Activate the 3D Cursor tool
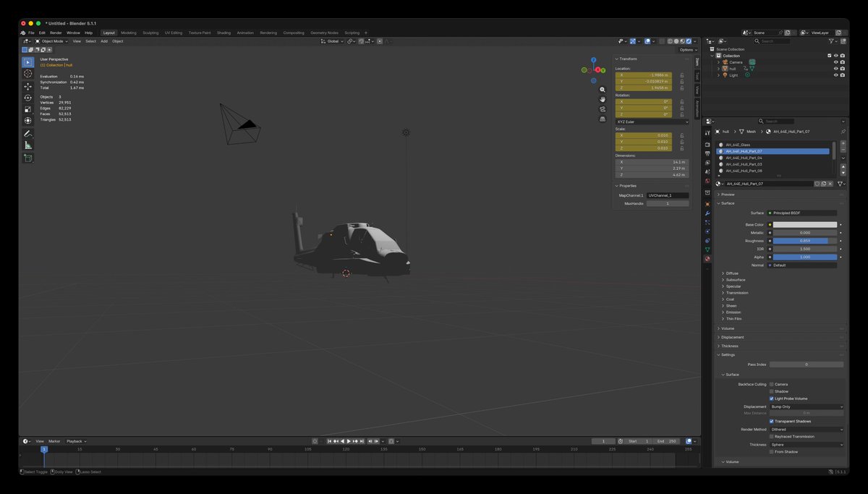The width and height of the screenshot is (868, 494). point(28,74)
